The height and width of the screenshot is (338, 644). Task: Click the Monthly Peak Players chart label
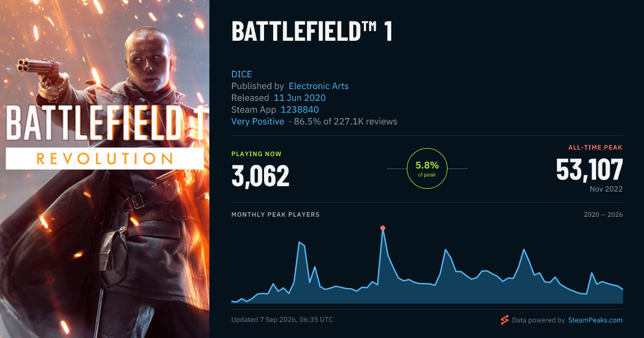click(275, 215)
